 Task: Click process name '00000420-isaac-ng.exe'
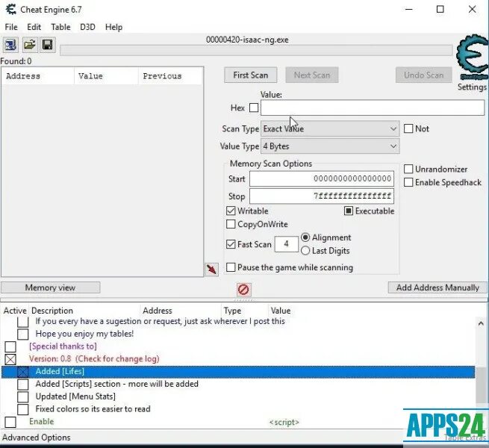click(247, 40)
